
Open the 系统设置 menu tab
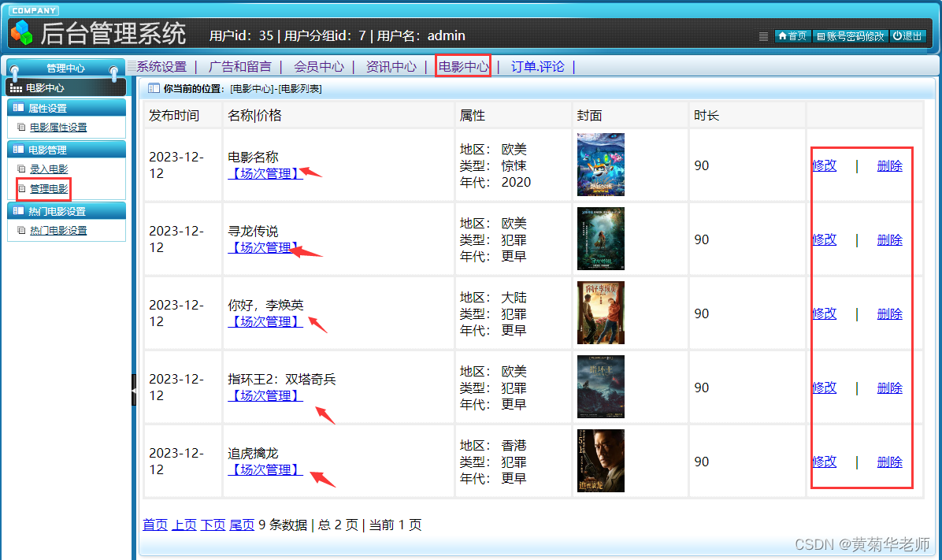pos(161,67)
